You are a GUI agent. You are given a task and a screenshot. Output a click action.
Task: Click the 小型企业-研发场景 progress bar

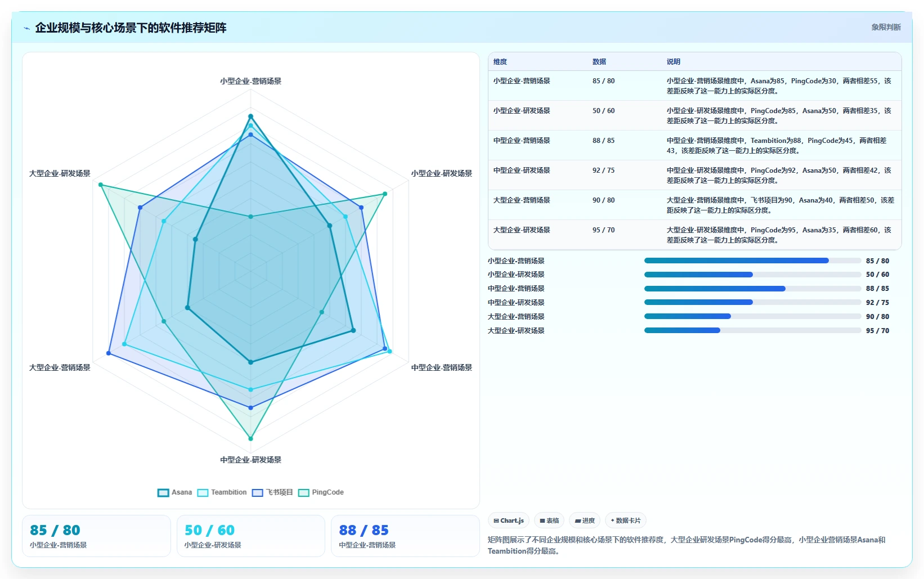(752, 275)
